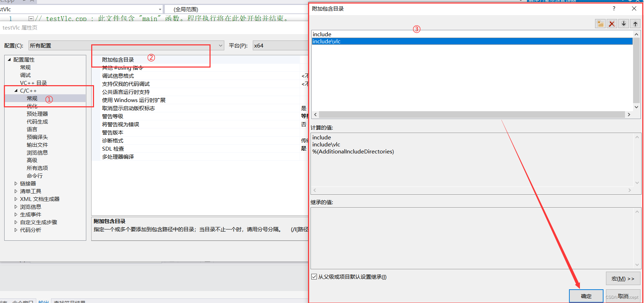Viewport: 644px width, 303px height.
Task: Open the (全局范围) scope dropdown in editor
Action: (x=237, y=9)
